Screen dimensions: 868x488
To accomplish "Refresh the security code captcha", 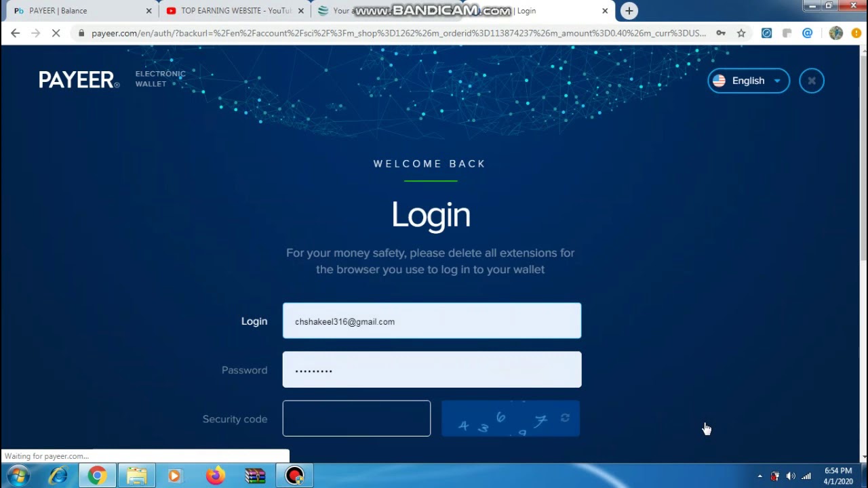I will click(x=565, y=418).
